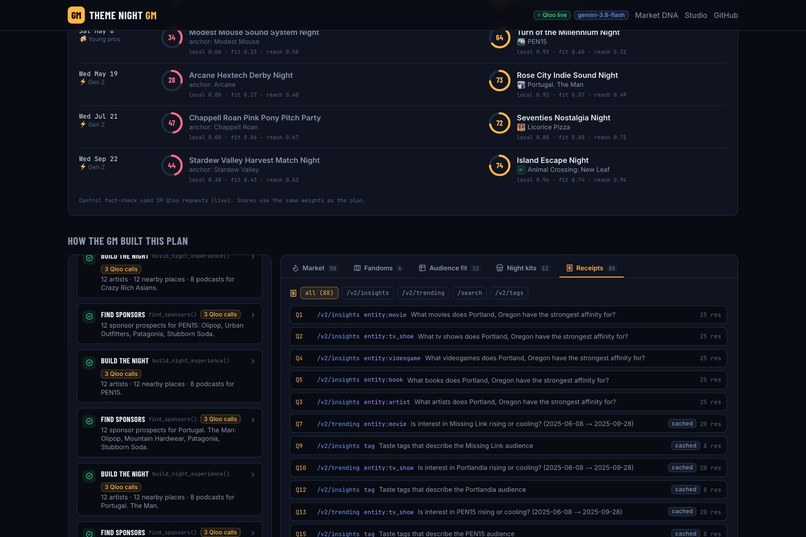Expand Find Sponsors step for Portugal. The Man

(252, 420)
